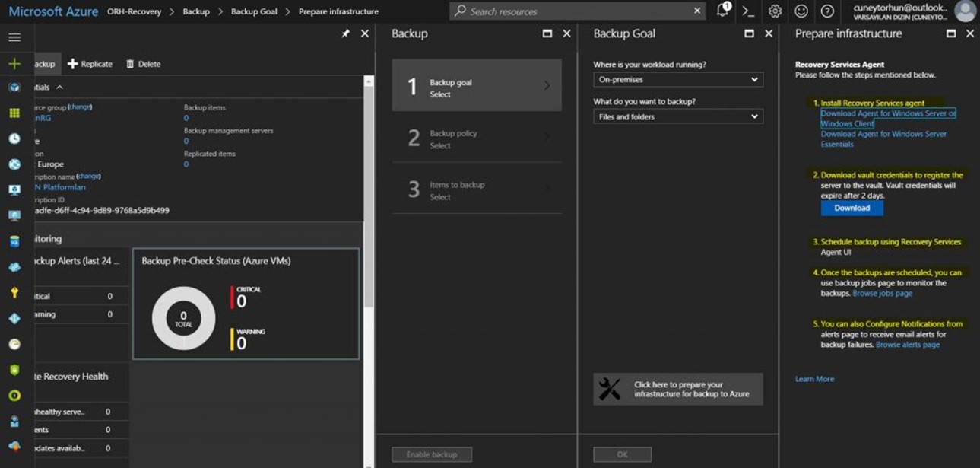Open the notifications bell icon
The width and height of the screenshot is (980, 468).
[x=722, y=11]
